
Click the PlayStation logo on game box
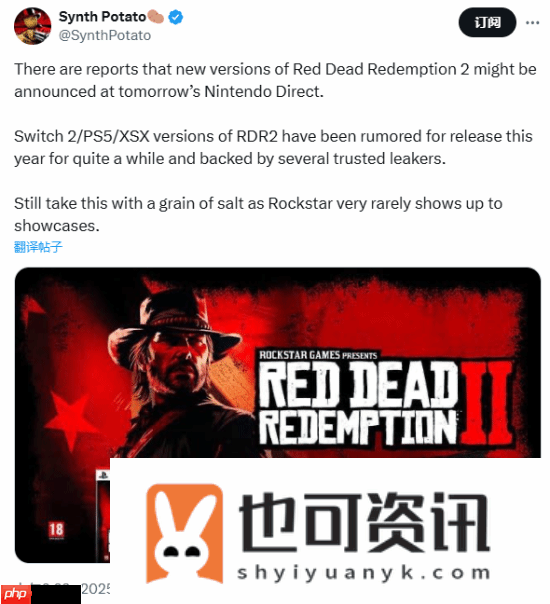tap(103, 475)
